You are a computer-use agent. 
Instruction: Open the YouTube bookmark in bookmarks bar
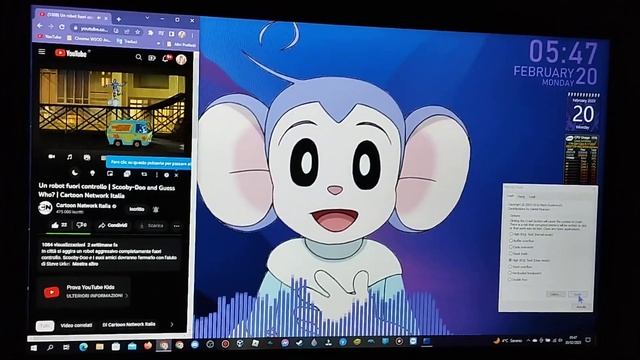pos(49,37)
